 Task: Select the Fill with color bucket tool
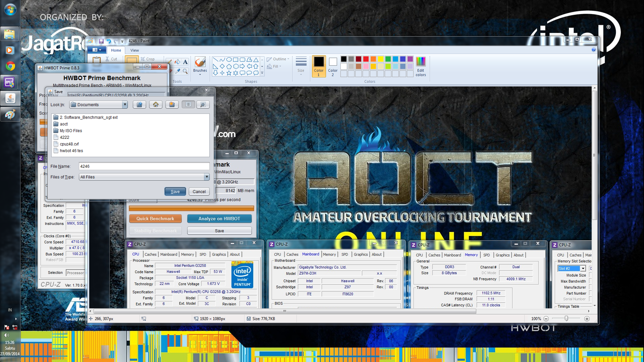pyautogui.click(x=177, y=62)
